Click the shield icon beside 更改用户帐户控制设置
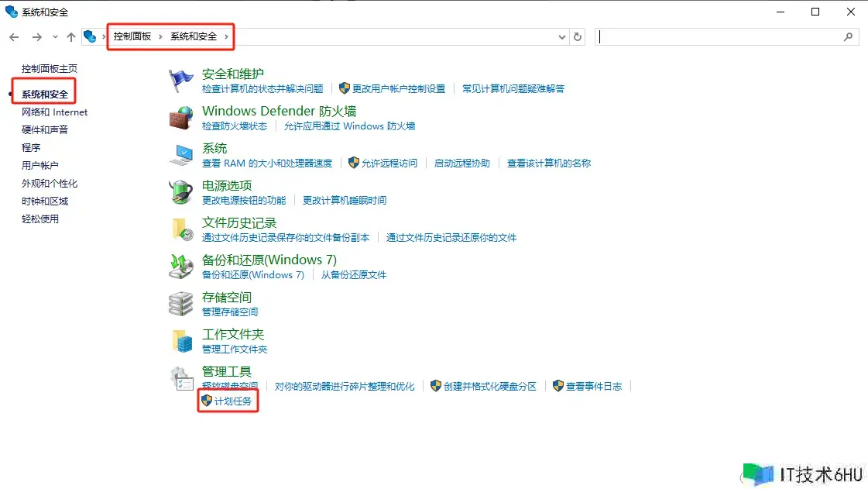Image resolution: width=868 pixels, height=489 pixels. pos(345,88)
